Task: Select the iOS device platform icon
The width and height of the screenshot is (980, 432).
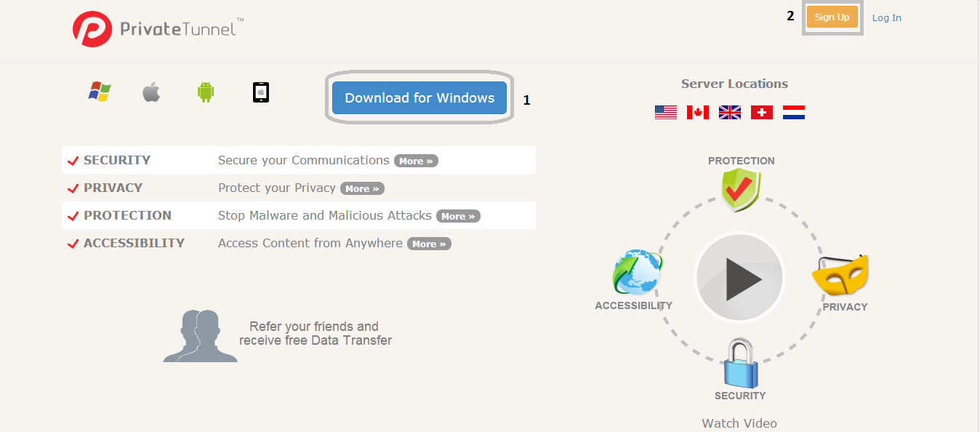Action: click(x=261, y=92)
